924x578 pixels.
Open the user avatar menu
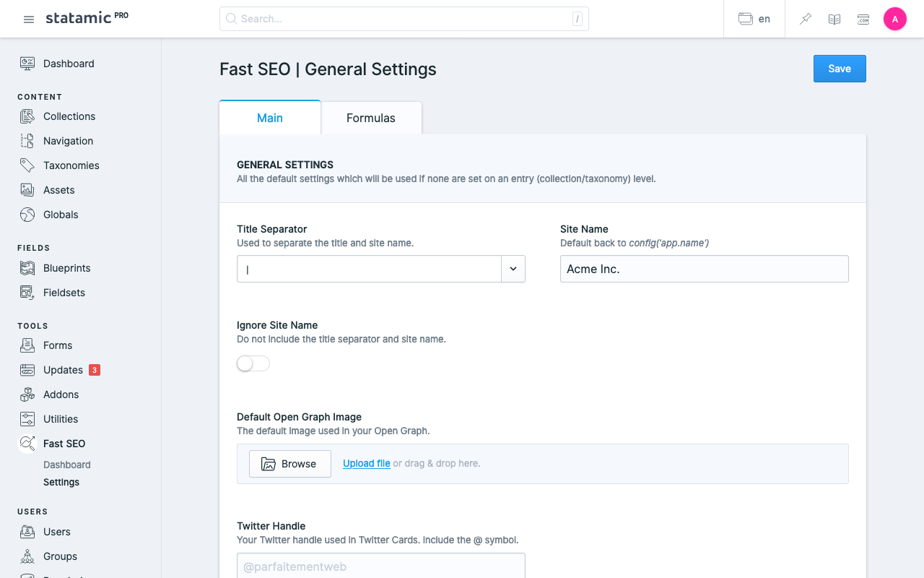coord(895,20)
